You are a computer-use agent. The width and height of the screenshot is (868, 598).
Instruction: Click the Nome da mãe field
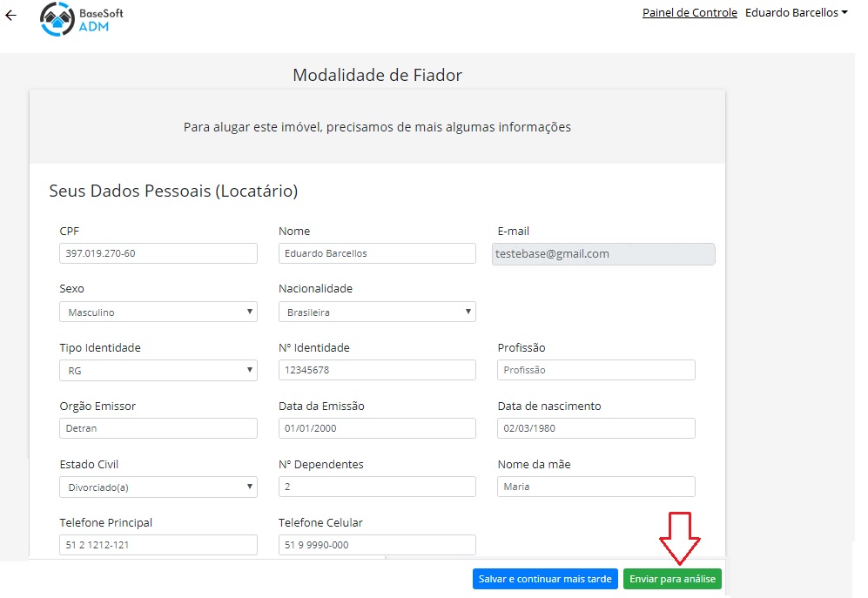[x=596, y=487]
